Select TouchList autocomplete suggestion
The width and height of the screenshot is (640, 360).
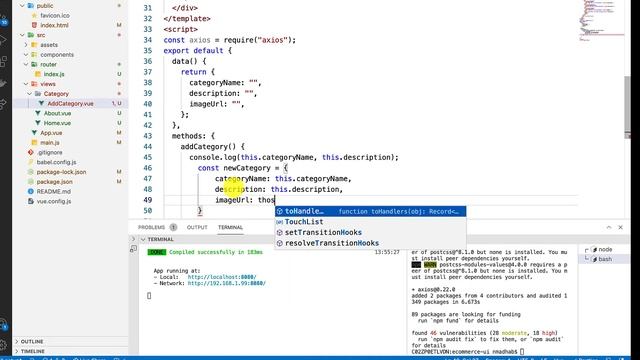coord(371,222)
